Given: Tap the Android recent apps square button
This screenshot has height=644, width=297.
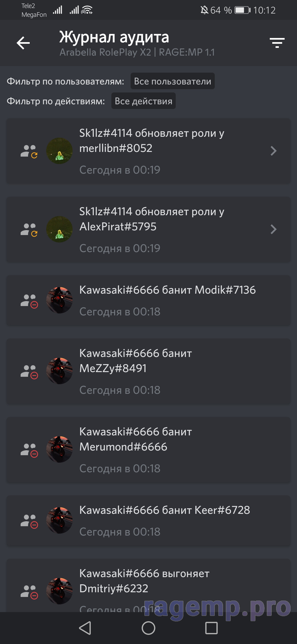Looking at the screenshot, I should click(211, 628).
